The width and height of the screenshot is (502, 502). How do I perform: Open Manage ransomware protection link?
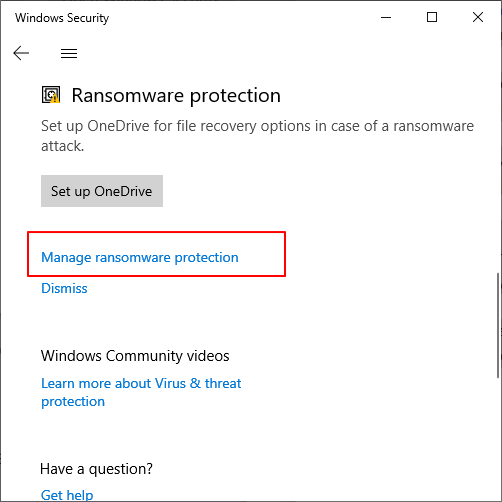[x=140, y=257]
